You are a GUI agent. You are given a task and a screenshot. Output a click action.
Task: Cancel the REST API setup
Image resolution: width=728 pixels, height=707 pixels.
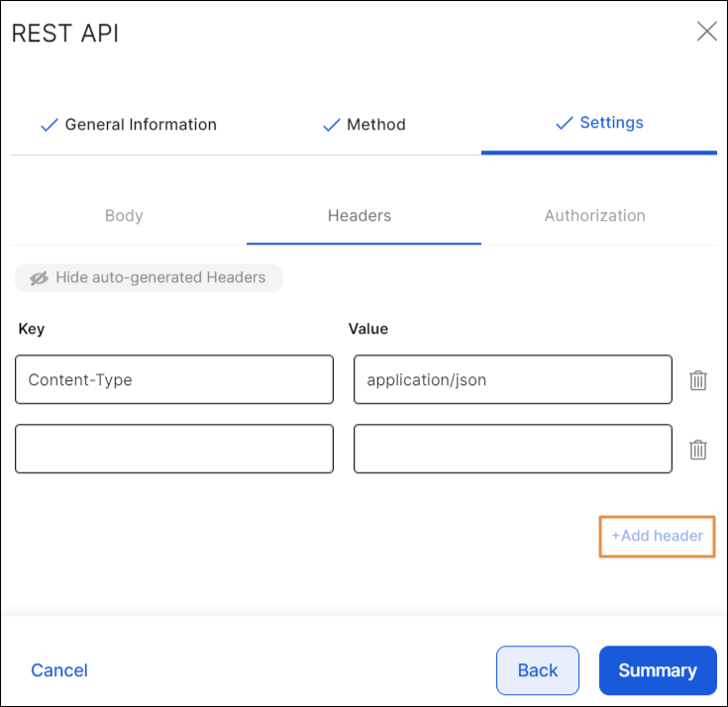tap(59, 670)
